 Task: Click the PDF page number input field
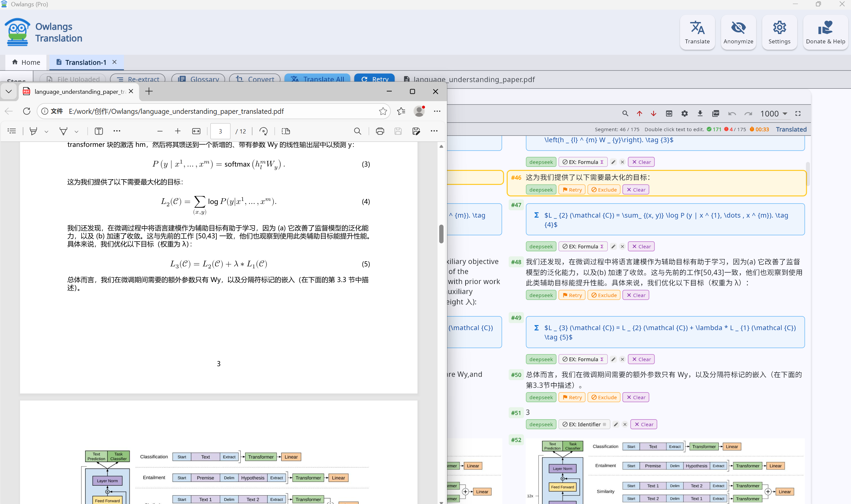point(220,131)
